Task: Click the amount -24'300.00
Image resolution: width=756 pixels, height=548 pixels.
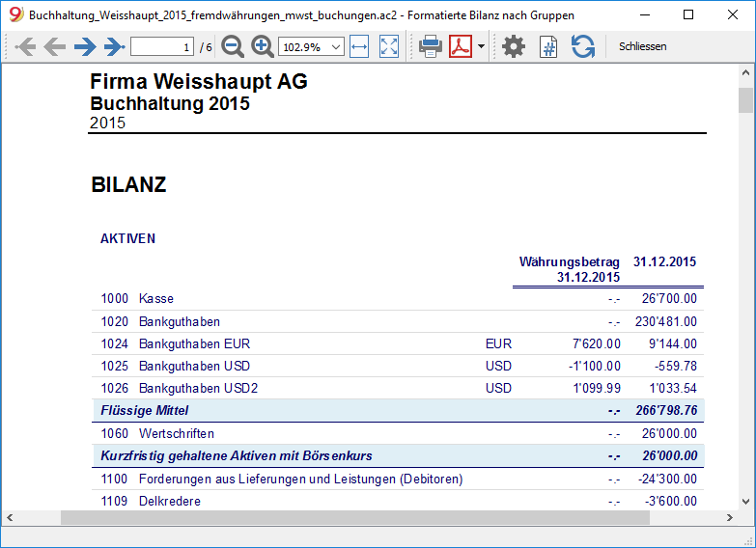Action: tap(667, 479)
